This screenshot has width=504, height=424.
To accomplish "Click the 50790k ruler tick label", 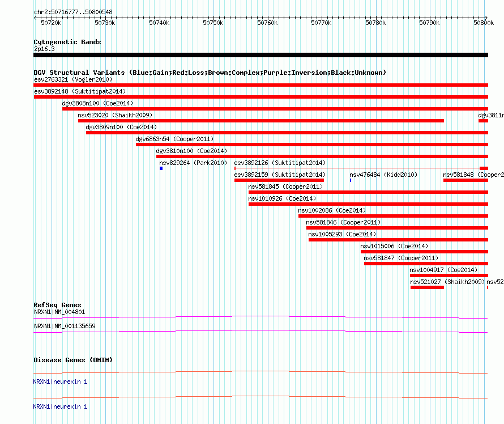I will [x=429, y=23].
